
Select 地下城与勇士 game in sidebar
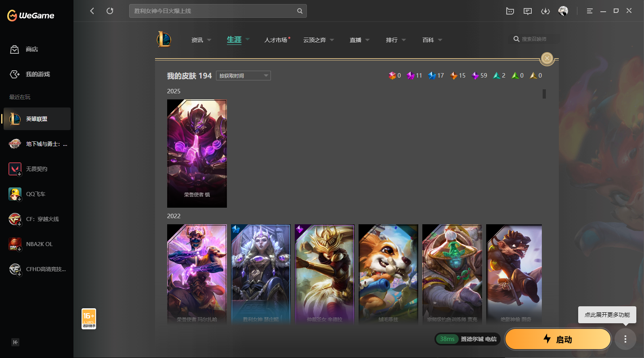tap(37, 144)
